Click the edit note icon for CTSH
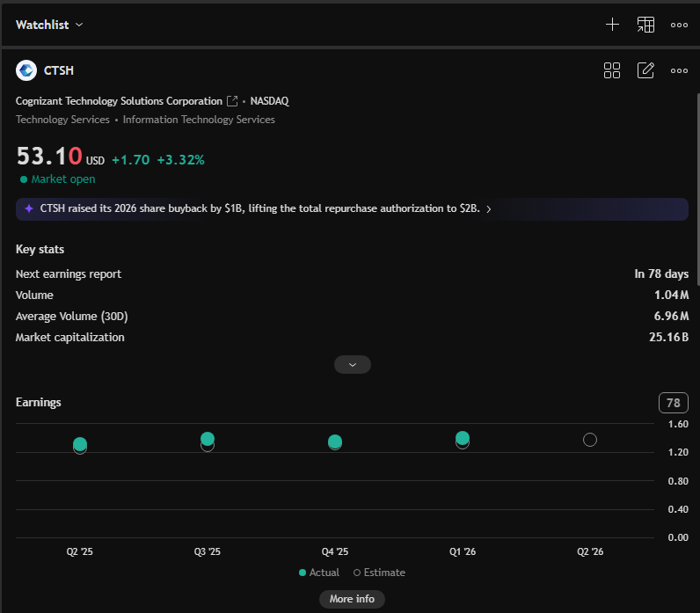700x613 pixels. tap(645, 70)
